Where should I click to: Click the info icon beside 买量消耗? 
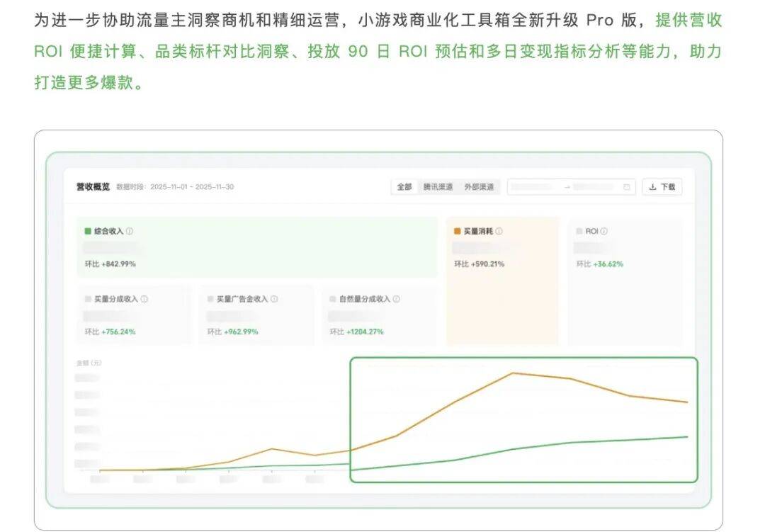coord(499,231)
